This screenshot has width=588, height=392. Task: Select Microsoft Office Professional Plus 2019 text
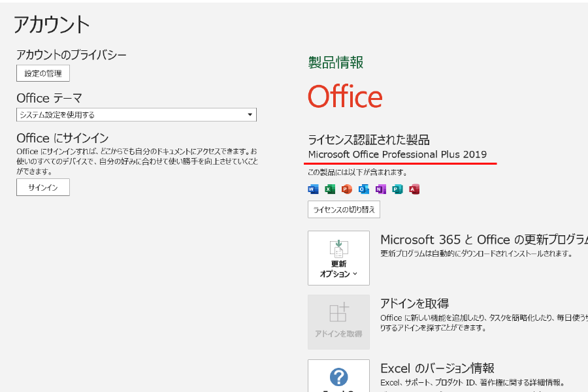click(397, 155)
